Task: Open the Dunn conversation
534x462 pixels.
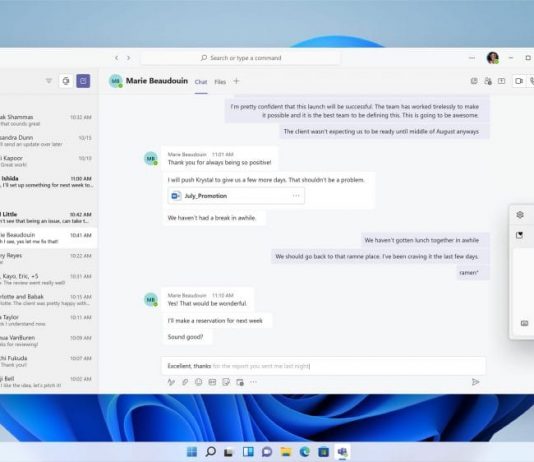Action: tap(48, 141)
